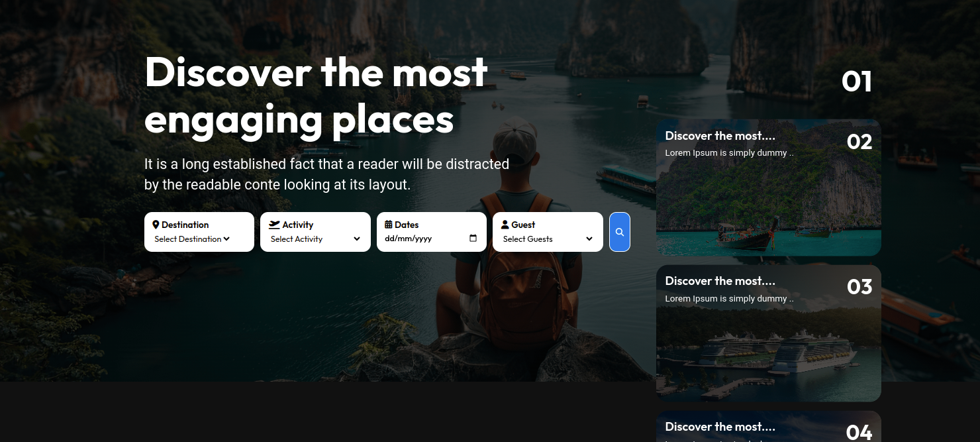Expand the Select Guests dropdown
The image size is (980, 442).
(548, 239)
